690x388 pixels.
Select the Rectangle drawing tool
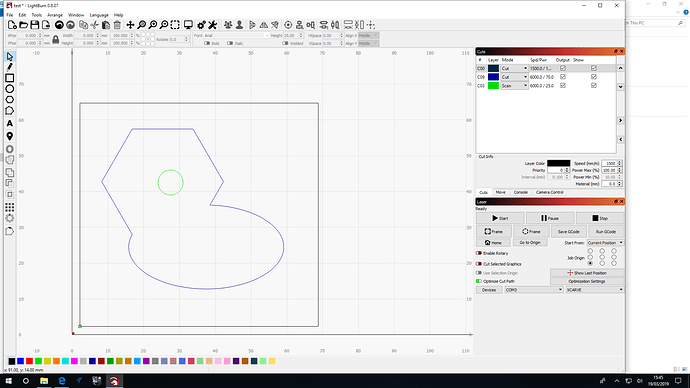10,78
